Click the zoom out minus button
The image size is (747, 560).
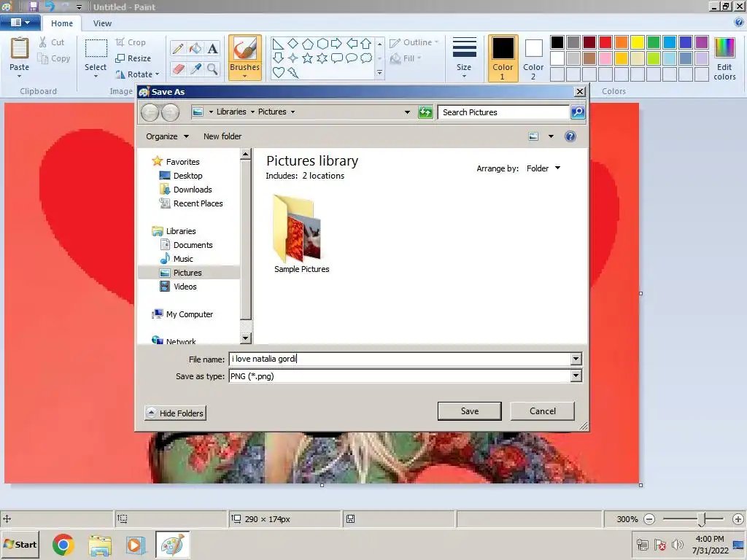[649, 519]
